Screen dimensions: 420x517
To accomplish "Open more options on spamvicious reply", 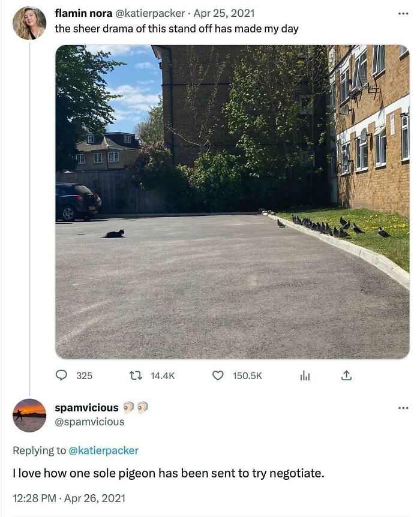I will pos(403,408).
